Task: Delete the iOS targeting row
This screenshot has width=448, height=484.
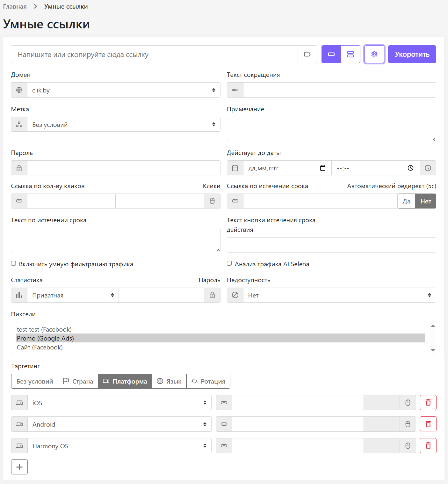Action: [x=428, y=403]
